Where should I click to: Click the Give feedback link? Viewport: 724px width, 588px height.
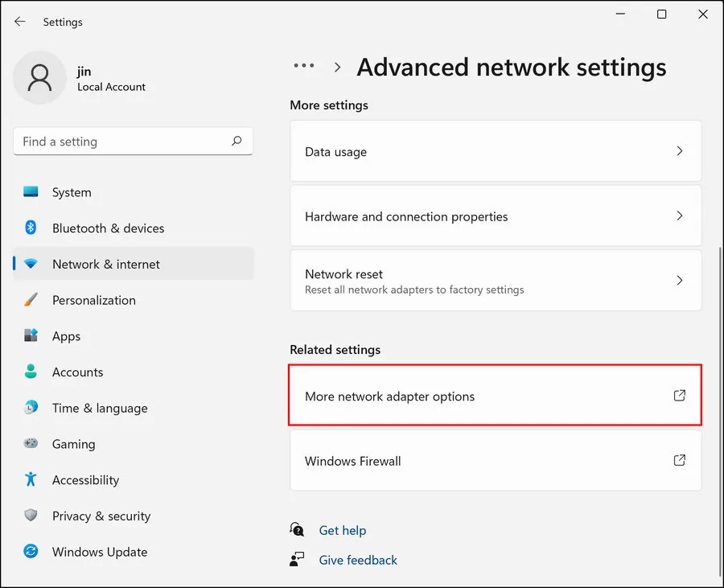coord(357,560)
